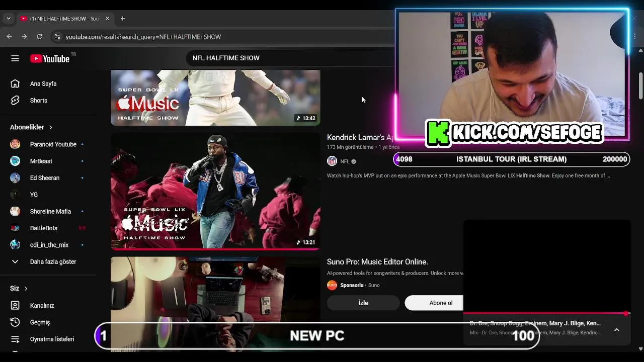Open Kendrick Lamar's video title link
The width and height of the screenshot is (644, 362).
tap(360, 137)
